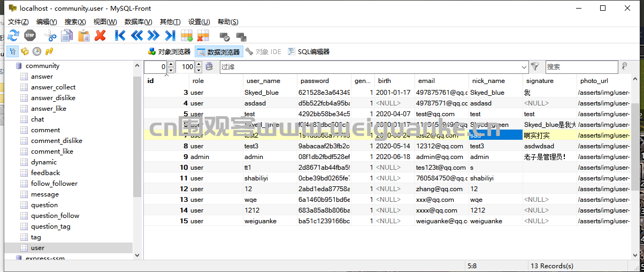Open 对象浏览器 tab

pos(169,52)
